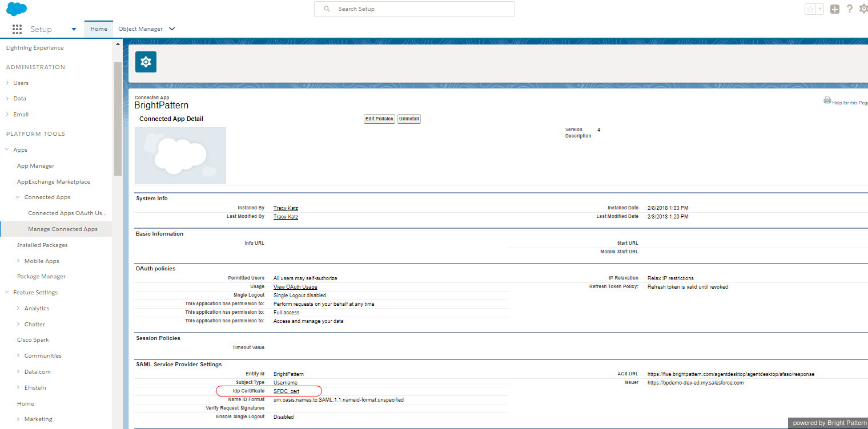Click the BrightPattern app logo image
The image size is (868, 429).
point(180,156)
